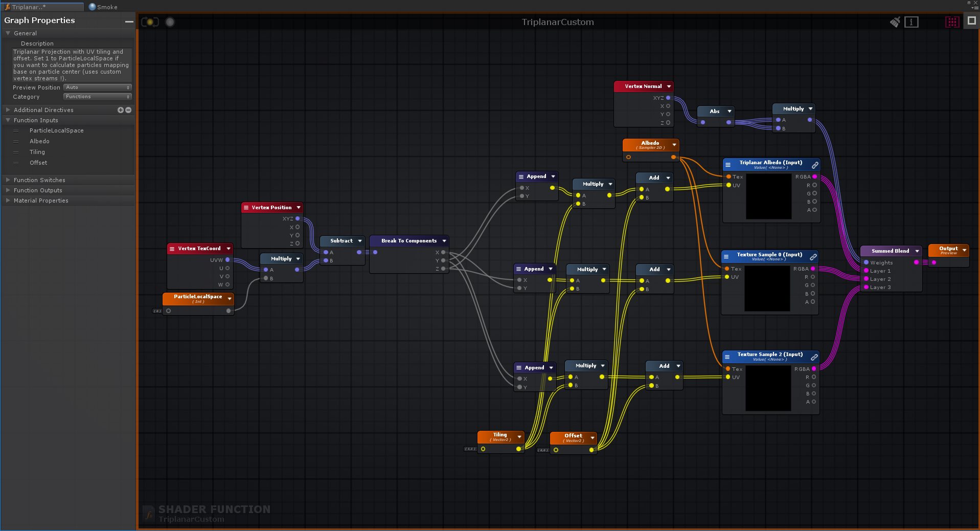The width and height of the screenshot is (980, 531).
Task: Expand the Additional Directives section
Action: pos(8,109)
